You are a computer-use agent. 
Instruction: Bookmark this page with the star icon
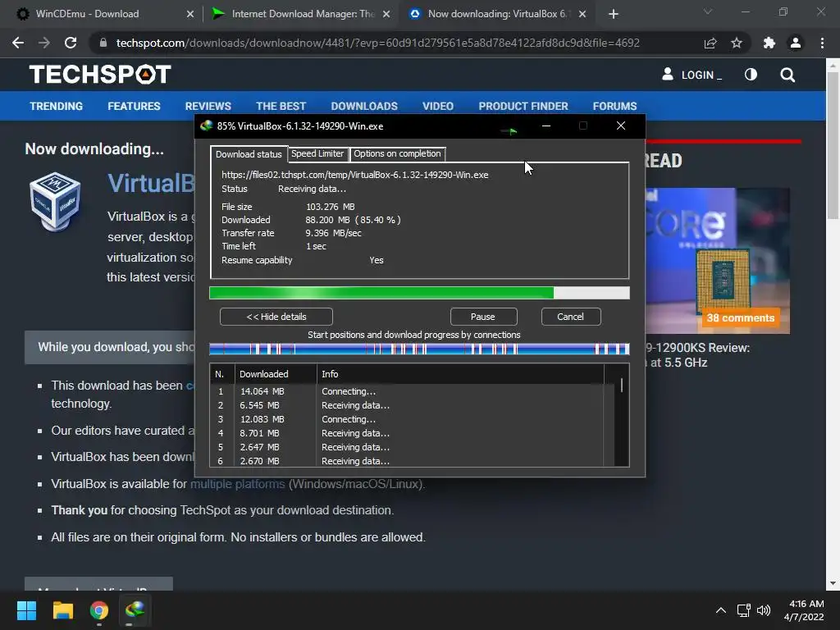pos(737,43)
